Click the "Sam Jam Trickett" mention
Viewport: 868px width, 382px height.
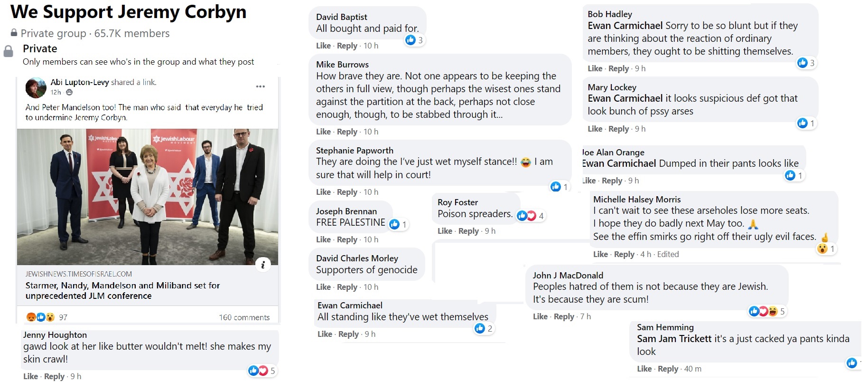674,339
